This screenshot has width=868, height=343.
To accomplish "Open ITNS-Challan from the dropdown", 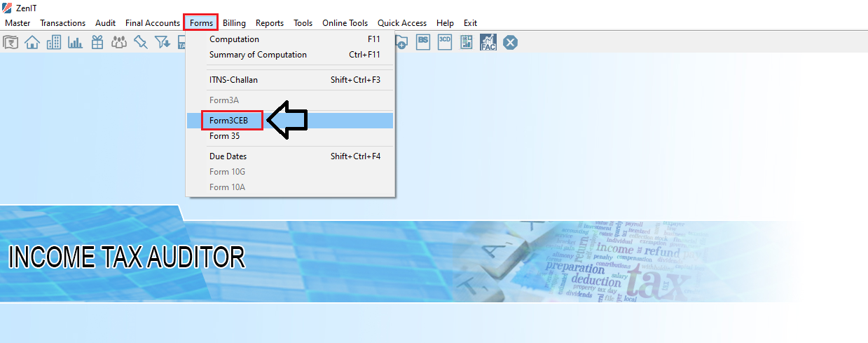I will point(291,80).
